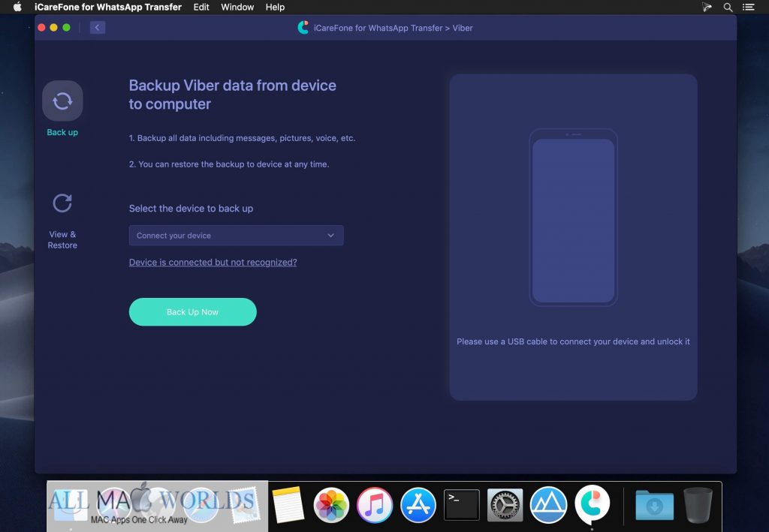This screenshot has height=532, width=769.
Task: Click the phone illustration in the device panel
Action: [573, 218]
